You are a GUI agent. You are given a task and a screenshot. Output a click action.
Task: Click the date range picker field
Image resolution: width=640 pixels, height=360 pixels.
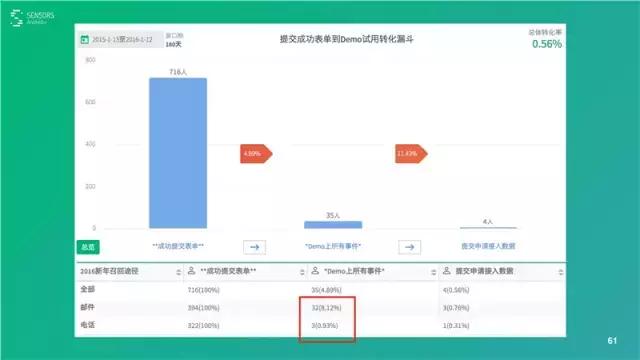(x=121, y=40)
